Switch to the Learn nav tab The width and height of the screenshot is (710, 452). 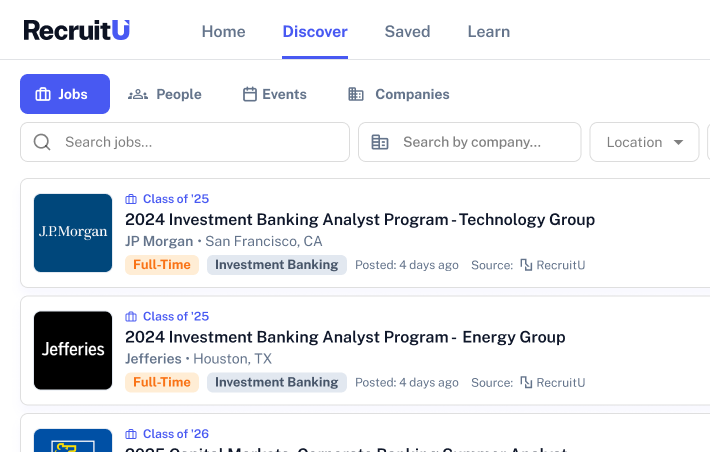point(488,31)
